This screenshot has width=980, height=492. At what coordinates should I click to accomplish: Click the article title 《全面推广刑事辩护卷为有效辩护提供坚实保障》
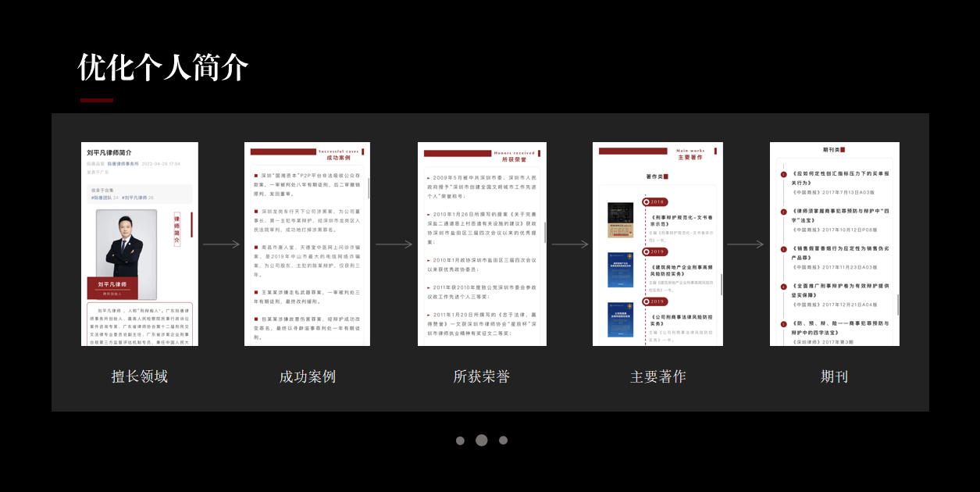pos(840,290)
